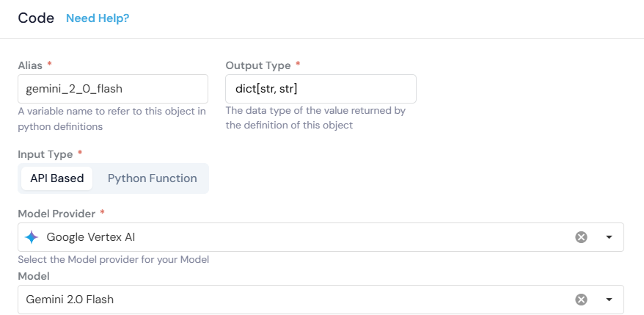Image resolution: width=644 pixels, height=315 pixels.
Task: Open the Google Vertex AI provider combo box
Action: (x=293, y=237)
